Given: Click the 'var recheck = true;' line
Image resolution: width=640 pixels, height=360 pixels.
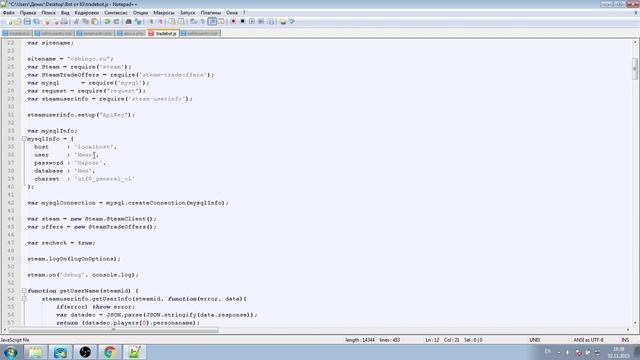Looking at the screenshot, I should coord(61,243).
